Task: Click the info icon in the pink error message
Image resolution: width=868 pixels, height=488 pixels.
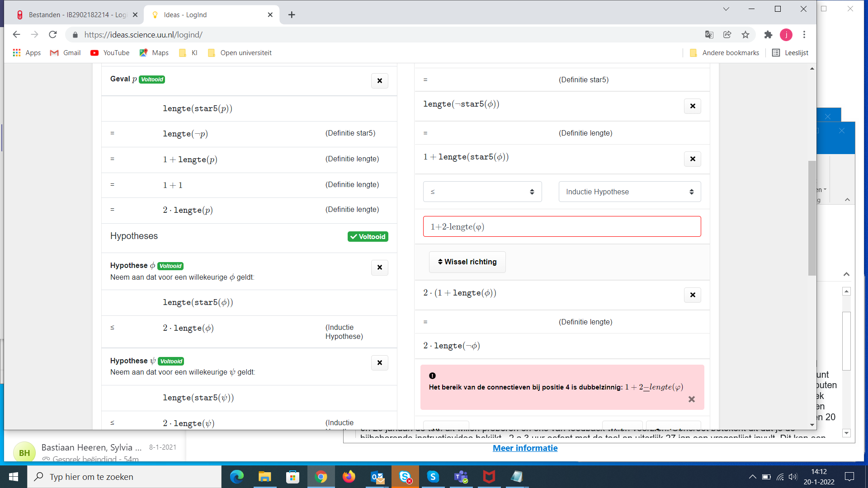Action: pos(433,375)
